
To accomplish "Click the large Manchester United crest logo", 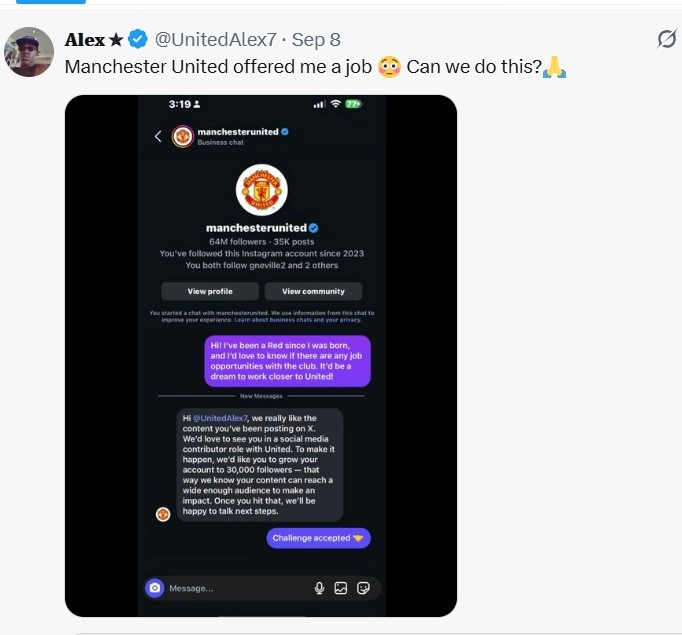I will (261, 190).
